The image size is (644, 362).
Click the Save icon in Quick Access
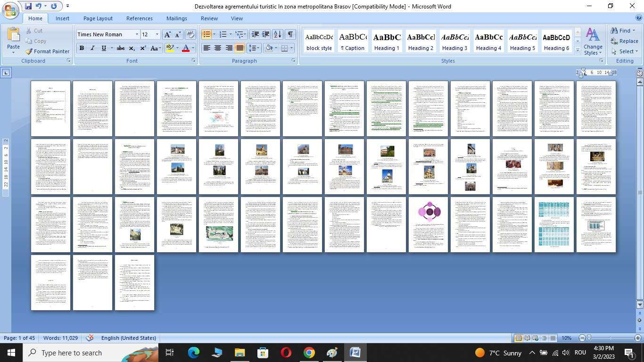click(28, 6)
